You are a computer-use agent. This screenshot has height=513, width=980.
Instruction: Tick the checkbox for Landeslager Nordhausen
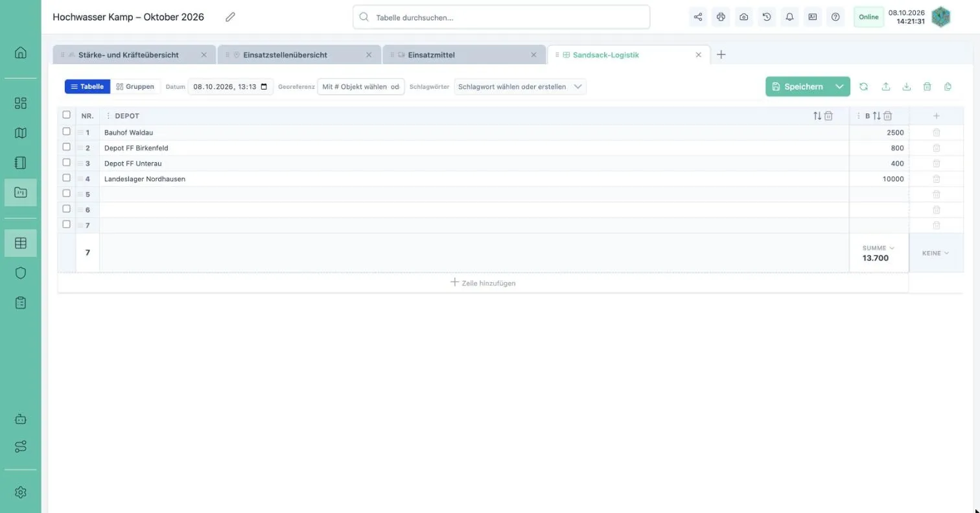66,178
